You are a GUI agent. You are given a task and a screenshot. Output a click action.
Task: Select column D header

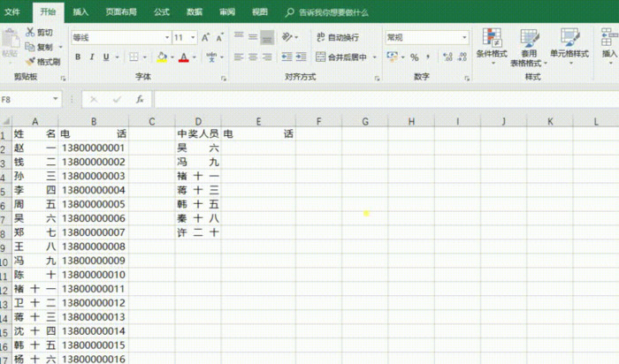pos(198,121)
